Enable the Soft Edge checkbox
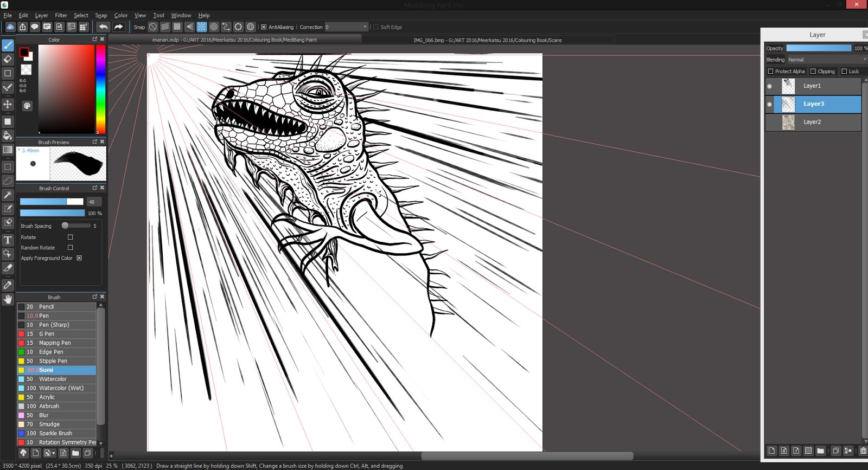The image size is (868, 470). 375,27
